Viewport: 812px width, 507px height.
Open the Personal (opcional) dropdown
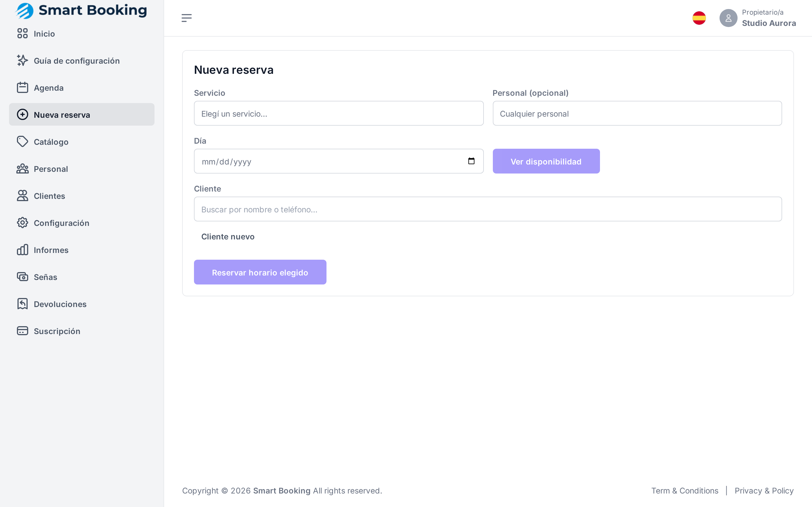tap(637, 114)
